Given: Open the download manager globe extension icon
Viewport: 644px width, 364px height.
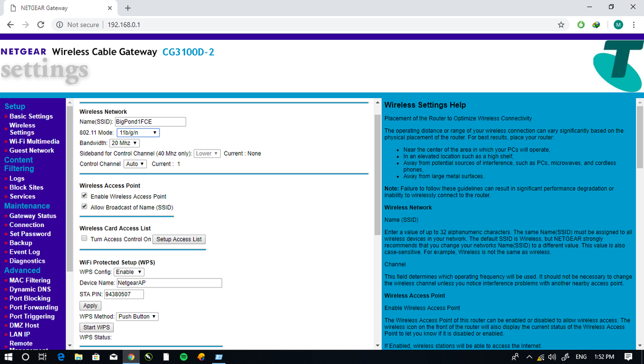Looking at the screenshot, I should [x=597, y=25].
